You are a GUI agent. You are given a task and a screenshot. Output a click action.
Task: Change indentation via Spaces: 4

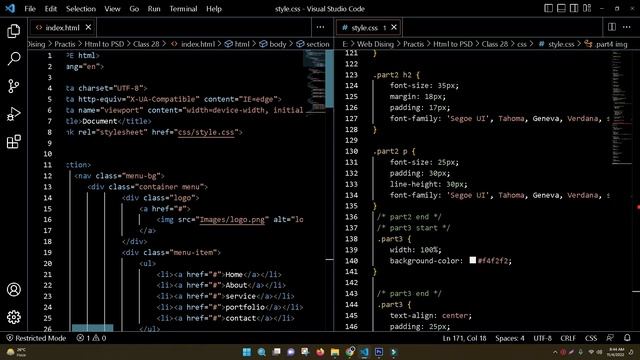(x=510, y=338)
